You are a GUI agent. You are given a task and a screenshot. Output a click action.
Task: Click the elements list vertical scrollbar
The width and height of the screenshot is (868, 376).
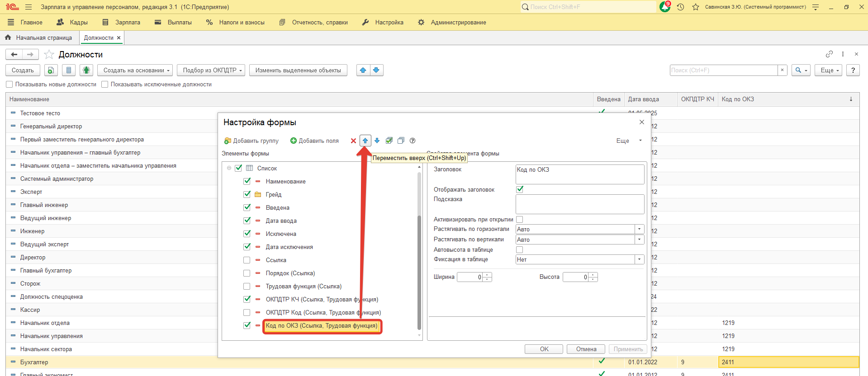(419, 271)
